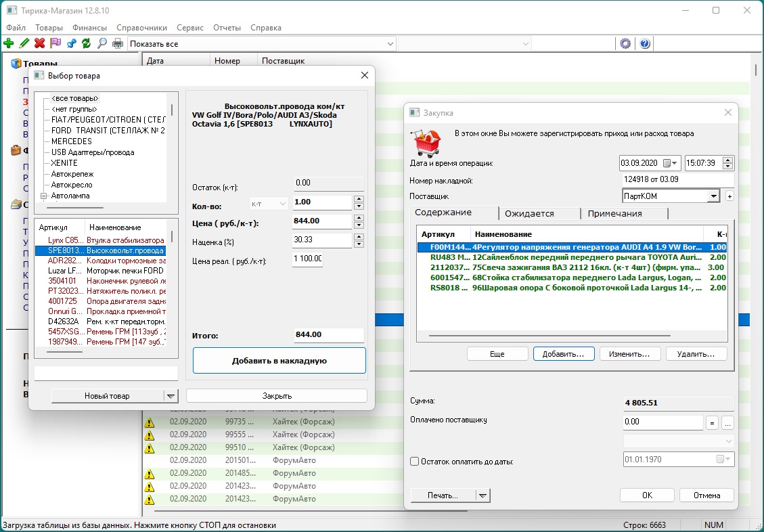Open the Справочники menu

click(x=141, y=28)
